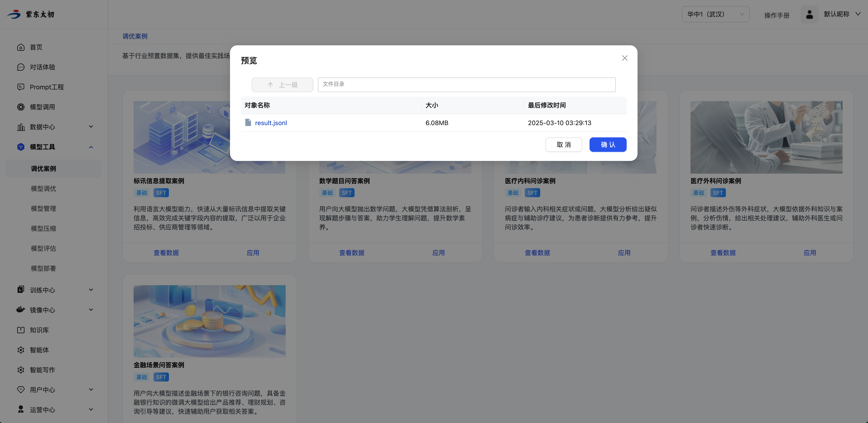Click the result.jsonl file icon
The height and width of the screenshot is (423, 868).
(248, 122)
